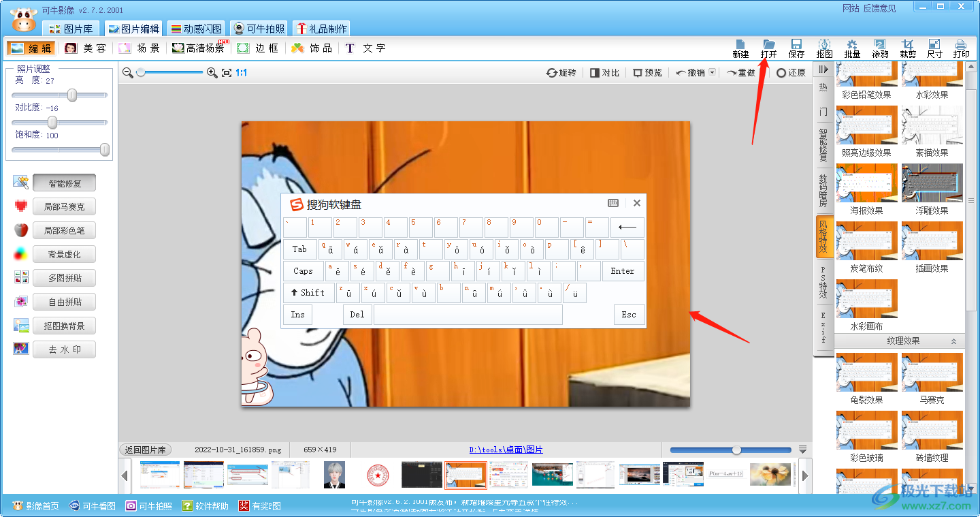Apply the 海报效果 poster effect thumbnail
This screenshot has width=980, height=517.
coord(866,183)
